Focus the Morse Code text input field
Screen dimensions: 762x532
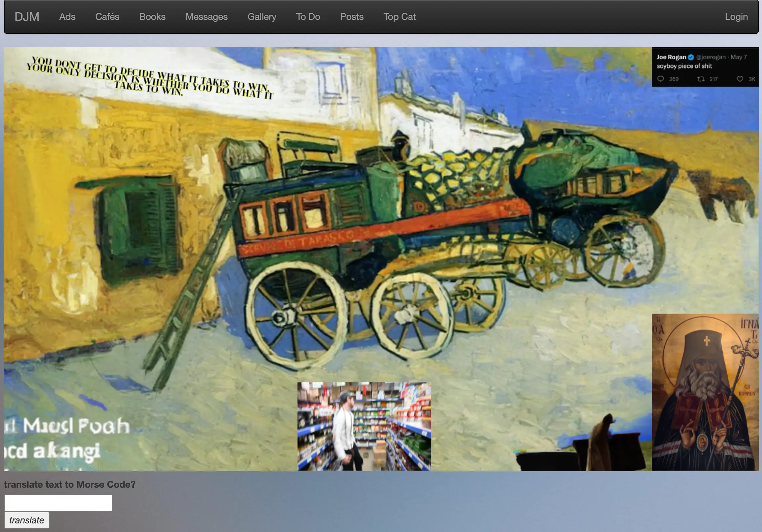58,503
